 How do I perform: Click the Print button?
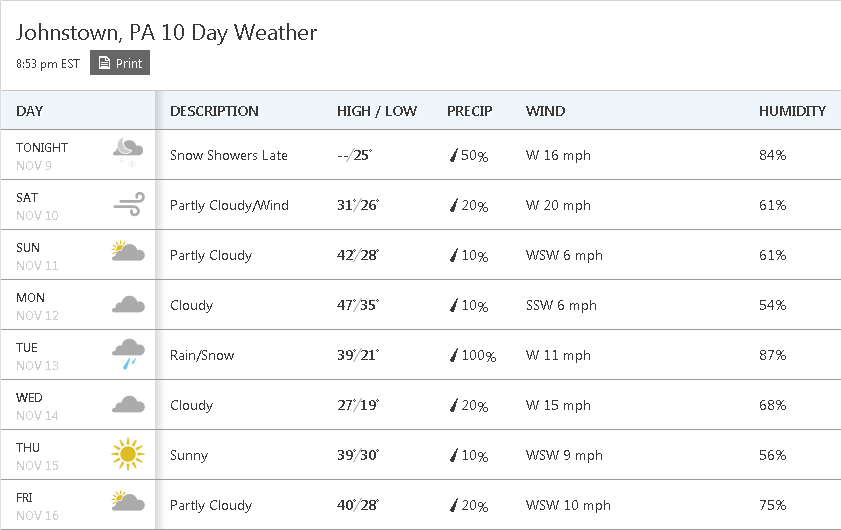tap(120, 63)
